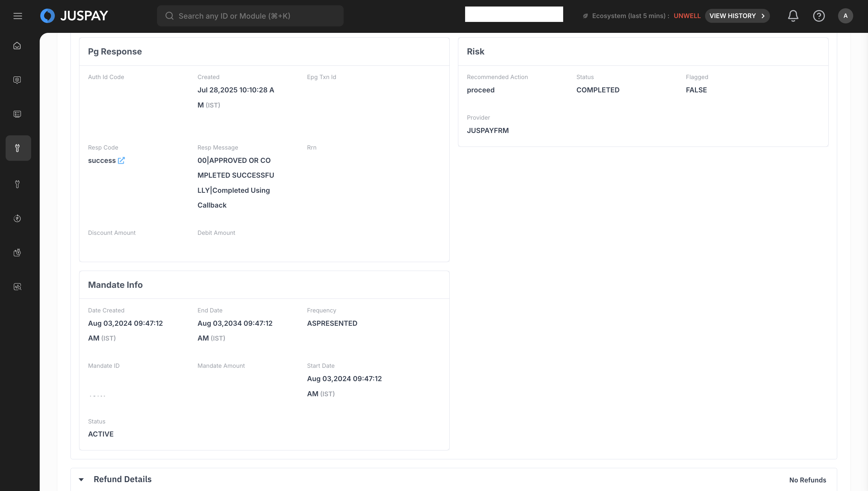Click the second unhighlighted wrench sidebar icon
Image resolution: width=868 pixels, height=491 pixels.
point(17,184)
